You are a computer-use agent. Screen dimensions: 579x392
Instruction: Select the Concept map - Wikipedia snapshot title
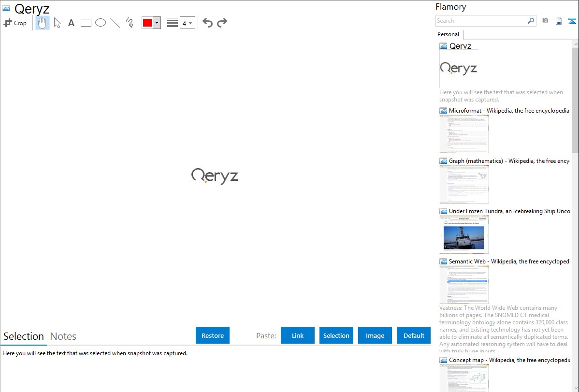tap(509, 360)
